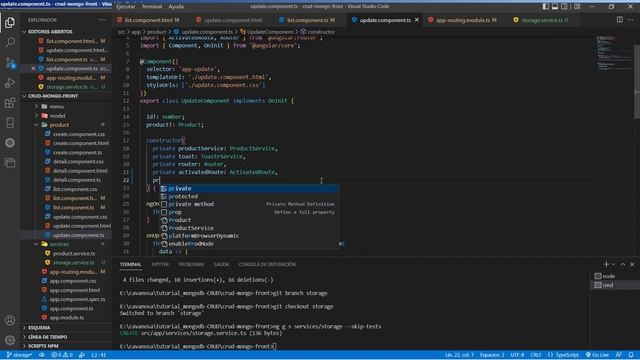Click Espacios: 2 indentation in status bar

coord(492,355)
